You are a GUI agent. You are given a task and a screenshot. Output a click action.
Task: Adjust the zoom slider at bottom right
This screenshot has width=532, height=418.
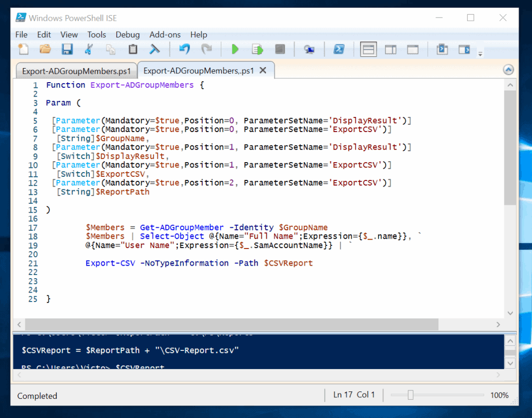410,396
